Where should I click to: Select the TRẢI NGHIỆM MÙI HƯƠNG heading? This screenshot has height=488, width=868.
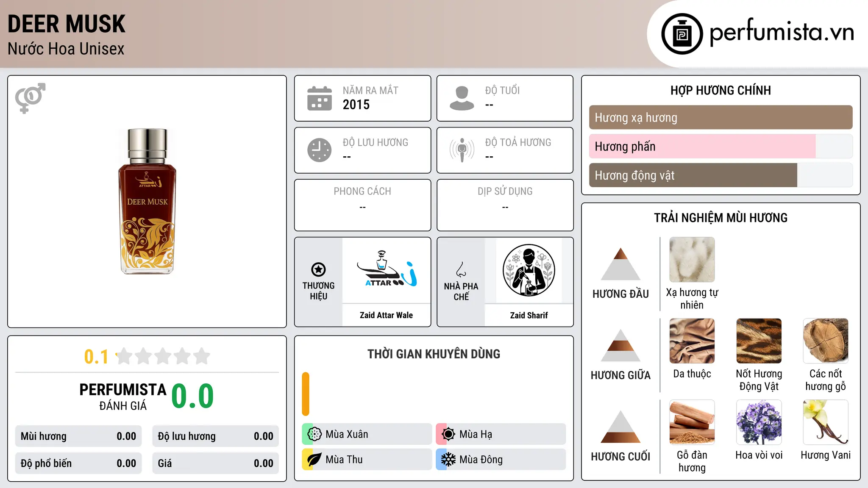pos(721,218)
